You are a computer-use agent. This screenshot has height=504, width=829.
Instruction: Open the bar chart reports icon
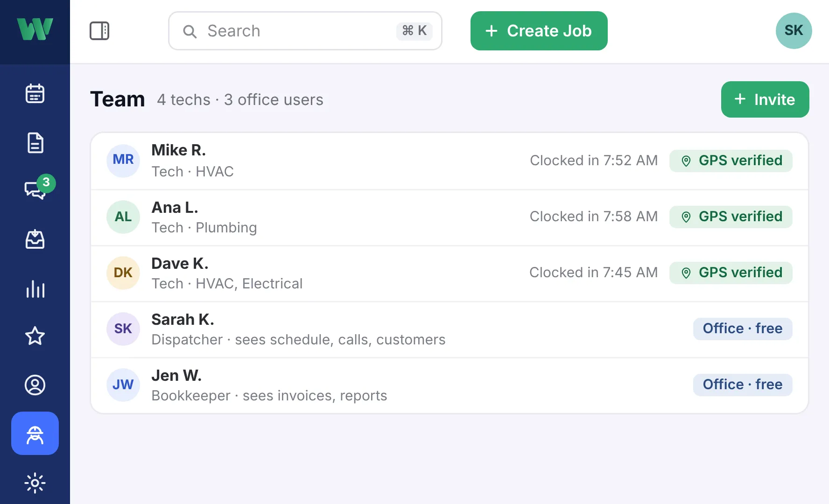tap(35, 289)
